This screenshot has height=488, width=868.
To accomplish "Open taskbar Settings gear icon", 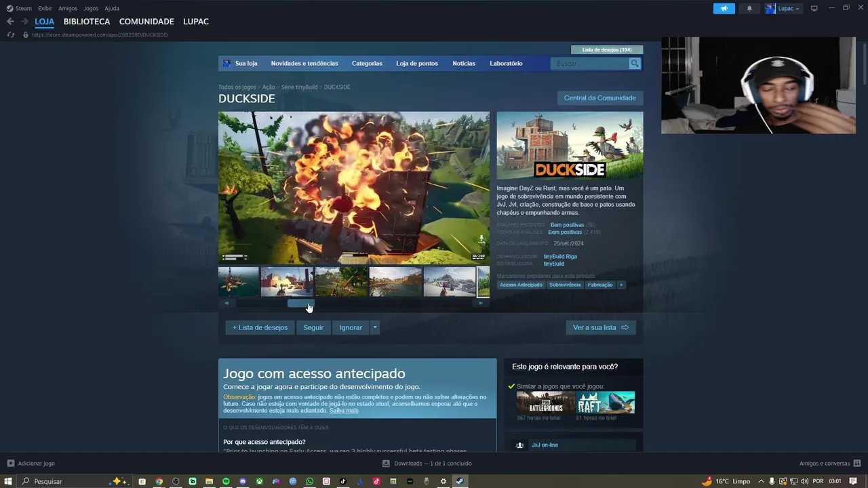I will (443, 481).
